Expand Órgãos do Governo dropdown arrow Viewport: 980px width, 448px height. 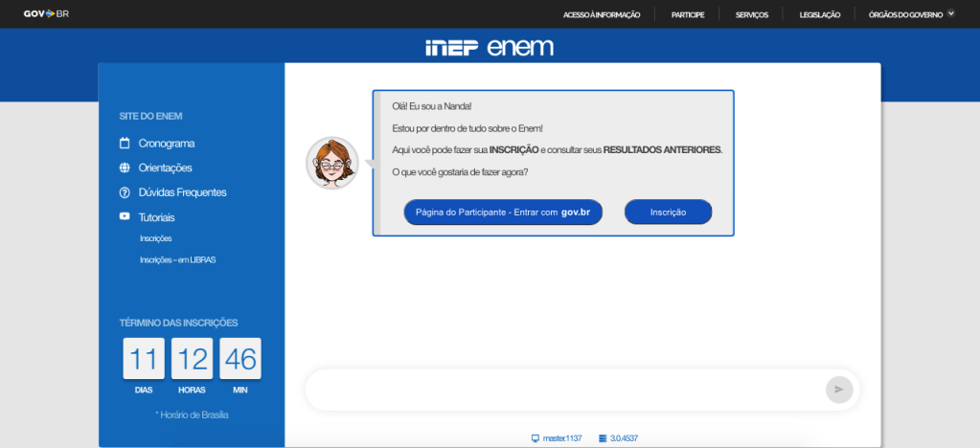click(951, 12)
